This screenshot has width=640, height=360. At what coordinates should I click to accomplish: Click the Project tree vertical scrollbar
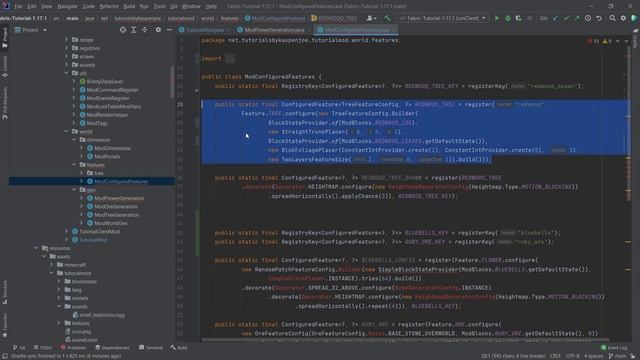point(172,82)
